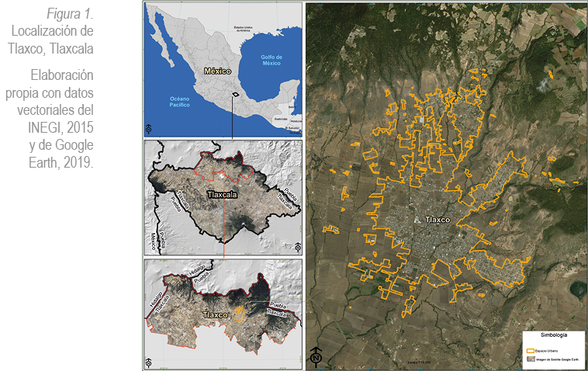Image resolution: width=588 pixels, height=371 pixels.
Task: Click the Tlaxco label in the municipality map
Action: [x=215, y=315]
